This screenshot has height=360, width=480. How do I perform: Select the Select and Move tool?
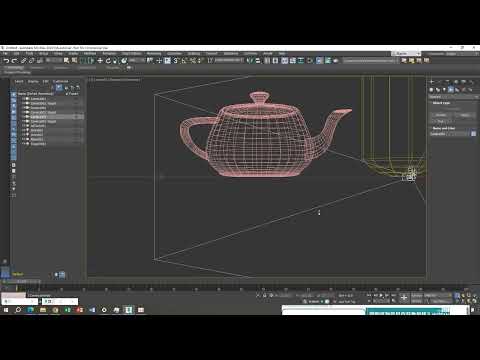click(100, 61)
